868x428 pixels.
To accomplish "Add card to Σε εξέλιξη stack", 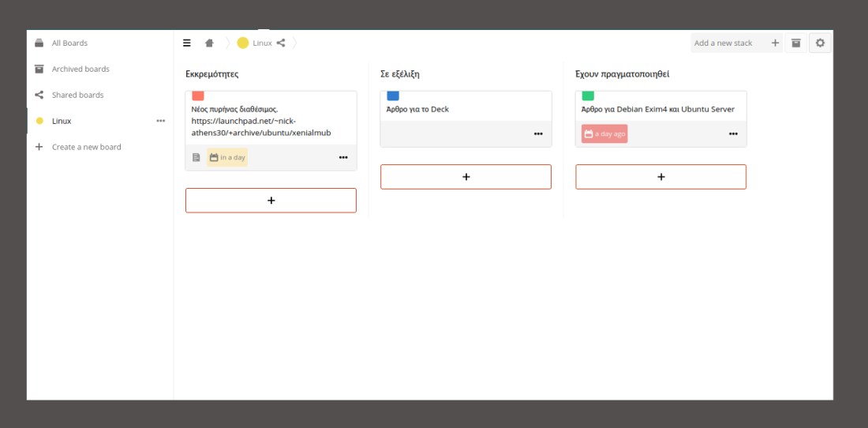I will 466,177.
